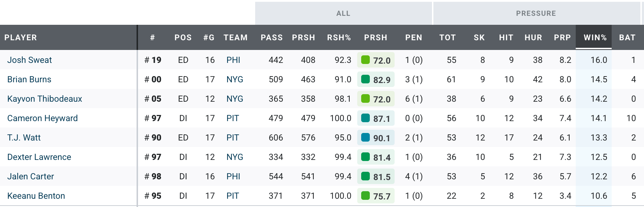Click PIT team link for Keeanu Benton
Screen dimensions: 644x207
(x=233, y=196)
